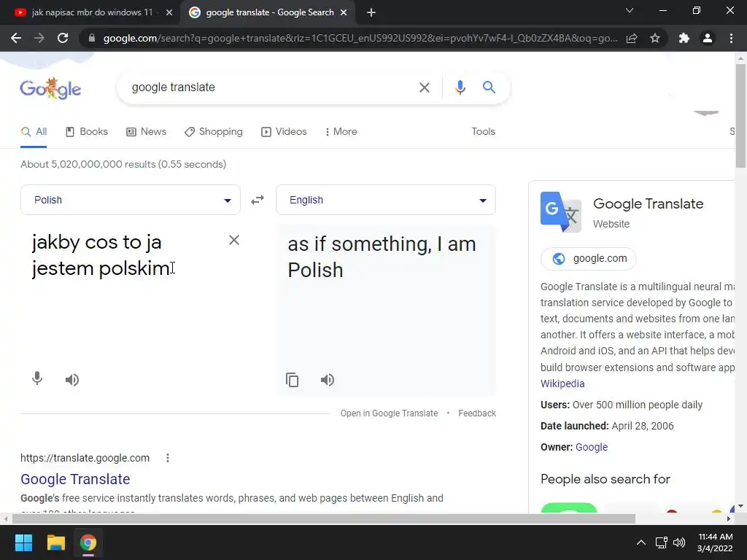Open Chrome three-dot menu
The width and height of the screenshot is (747, 560).
[x=731, y=38]
